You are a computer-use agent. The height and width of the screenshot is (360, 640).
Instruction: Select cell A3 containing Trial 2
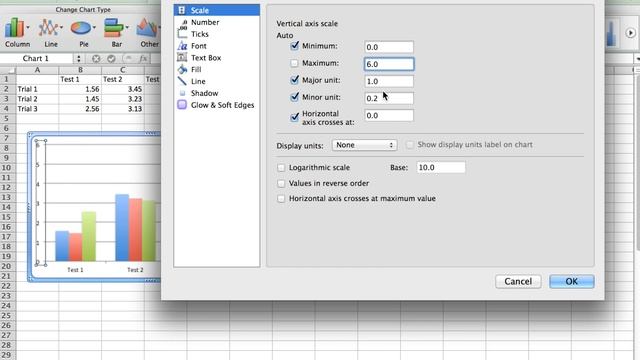pyautogui.click(x=38, y=99)
